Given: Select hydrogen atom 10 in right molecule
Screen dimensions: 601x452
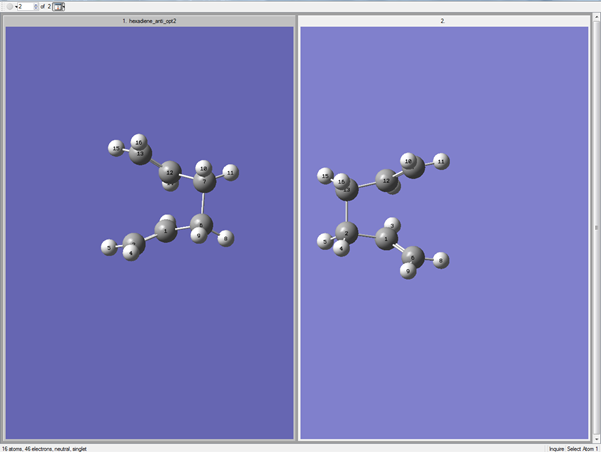Looking at the screenshot, I should tap(408, 161).
